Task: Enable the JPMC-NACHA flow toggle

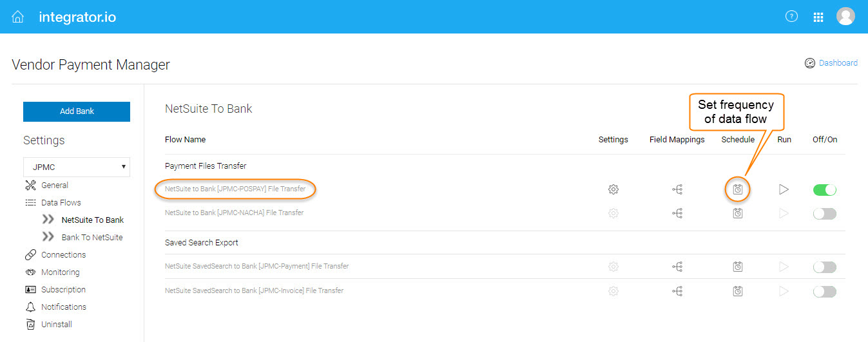Action: coord(825,214)
